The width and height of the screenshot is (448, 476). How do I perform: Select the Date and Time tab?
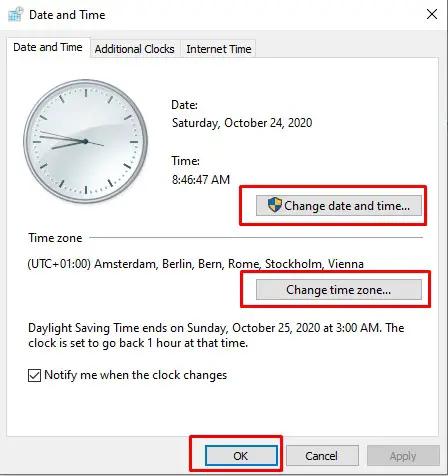click(x=48, y=47)
